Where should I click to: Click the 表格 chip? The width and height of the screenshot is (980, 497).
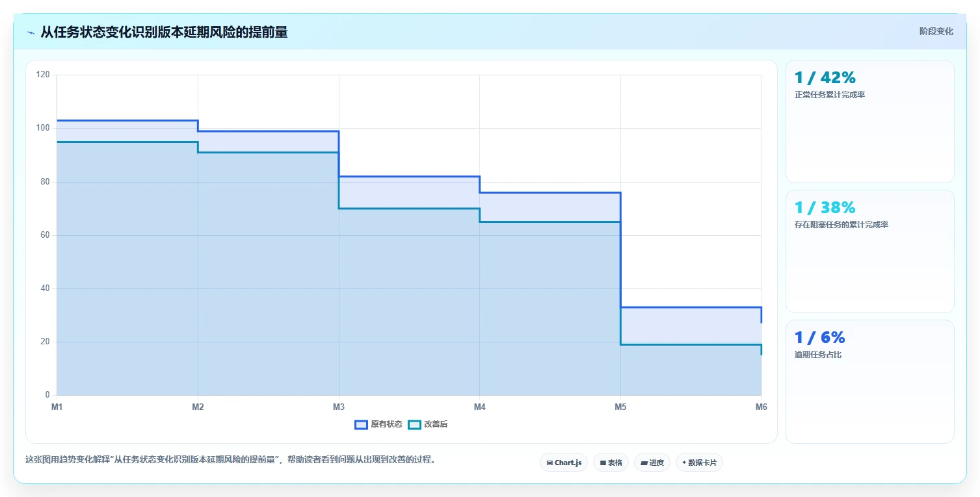click(611, 463)
